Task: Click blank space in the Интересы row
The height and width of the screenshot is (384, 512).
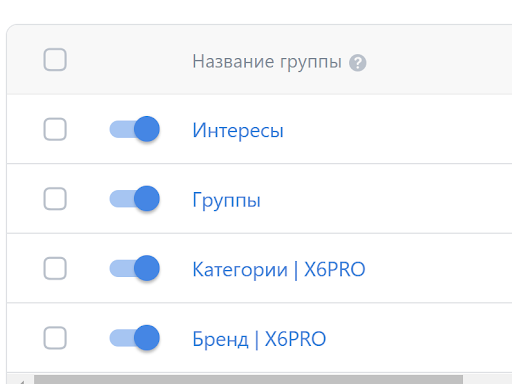Action: (x=400, y=129)
